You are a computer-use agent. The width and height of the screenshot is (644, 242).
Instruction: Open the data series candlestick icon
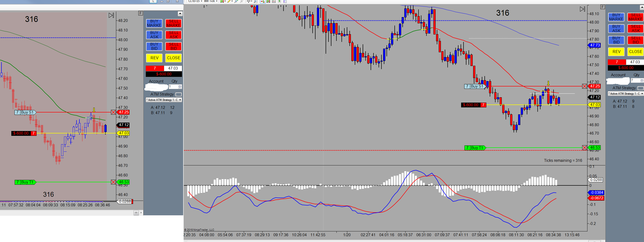[268, 1]
